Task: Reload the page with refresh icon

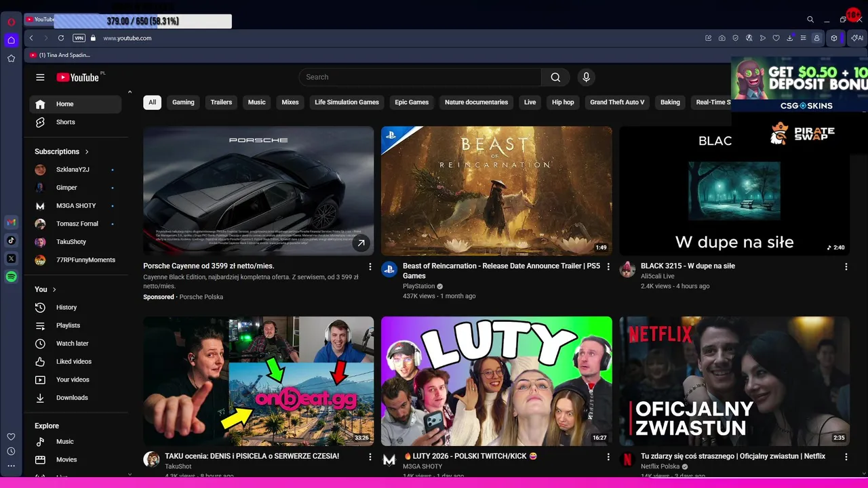Action: [61, 38]
